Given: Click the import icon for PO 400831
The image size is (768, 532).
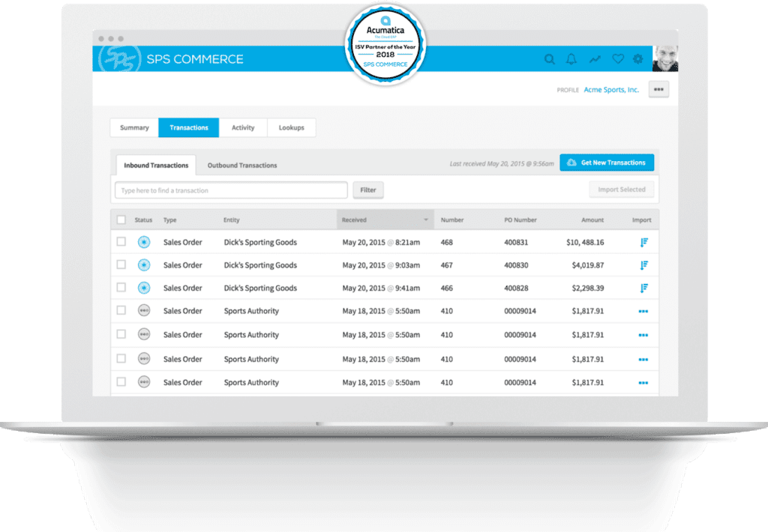Looking at the screenshot, I should (643, 242).
